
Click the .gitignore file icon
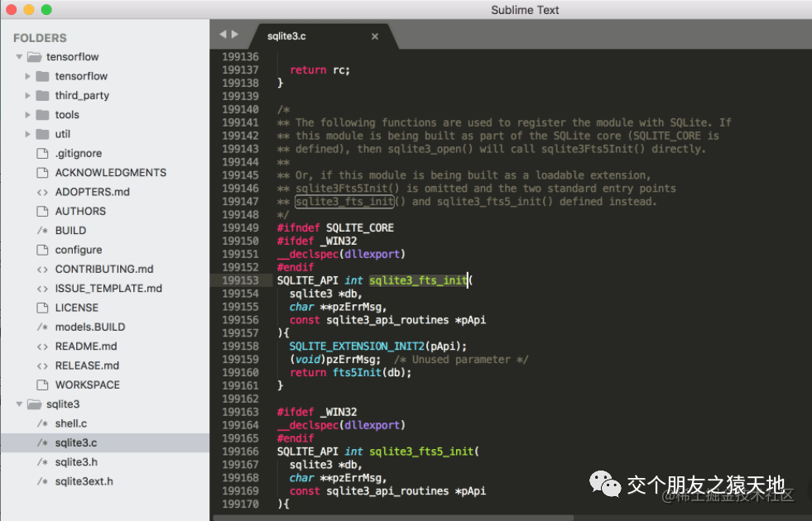click(x=42, y=153)
